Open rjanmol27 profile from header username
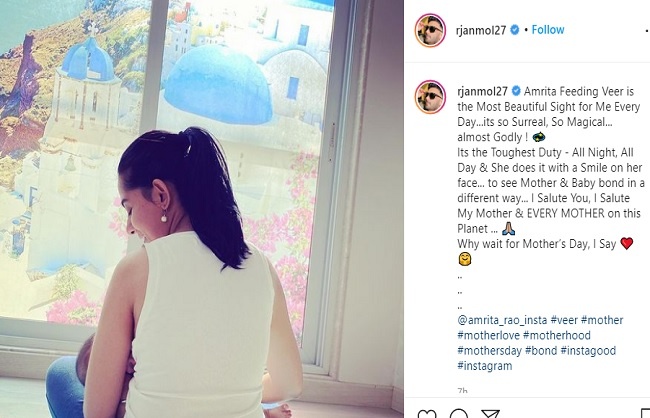The height and width of the screenshot is (418, 650). point(481,30)
